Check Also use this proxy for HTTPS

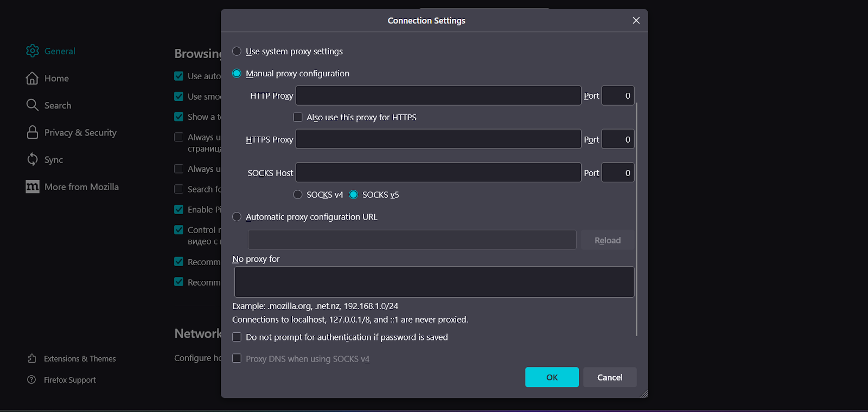click(x=298, y=117)
